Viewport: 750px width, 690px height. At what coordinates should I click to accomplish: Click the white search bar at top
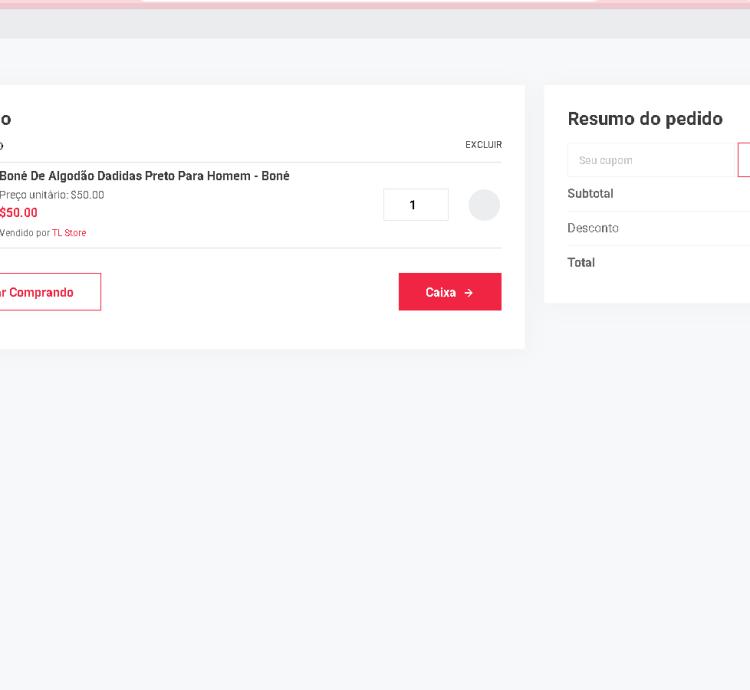[370, 1]
